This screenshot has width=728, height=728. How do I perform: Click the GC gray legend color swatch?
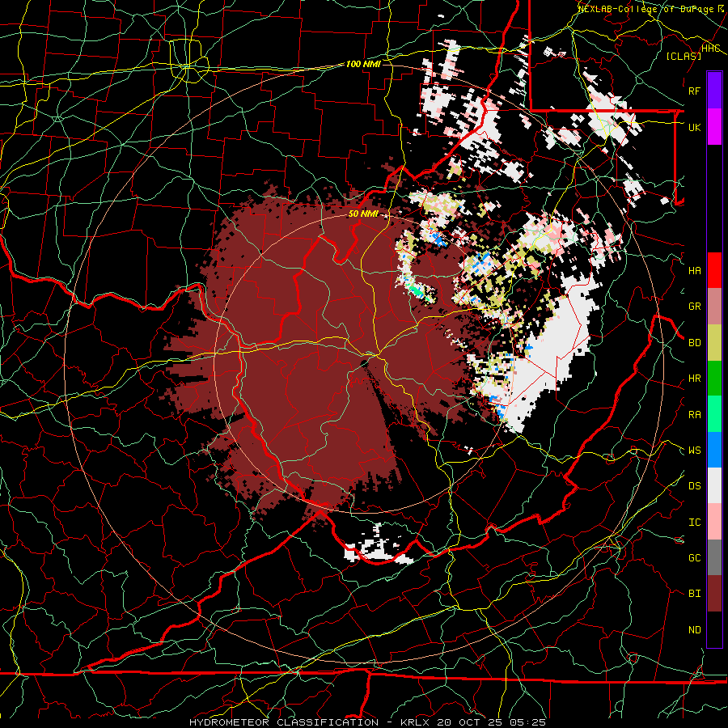714,557
